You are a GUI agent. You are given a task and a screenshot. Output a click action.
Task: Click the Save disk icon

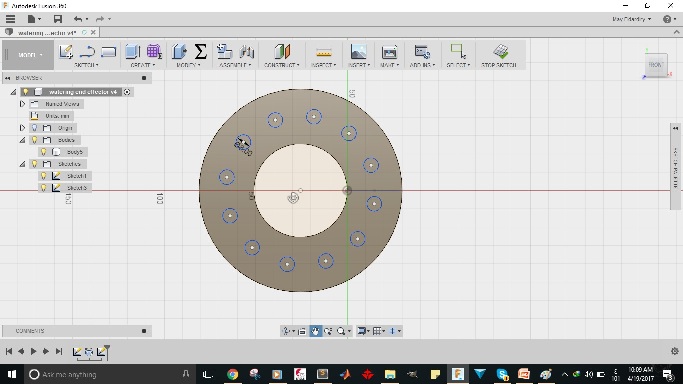tap(57, 19)
